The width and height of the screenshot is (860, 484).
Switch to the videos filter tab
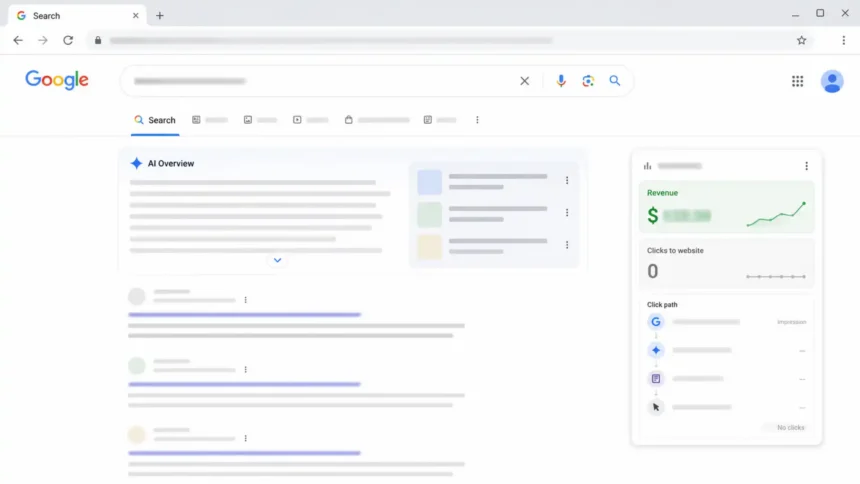click(x=310, y=120)
